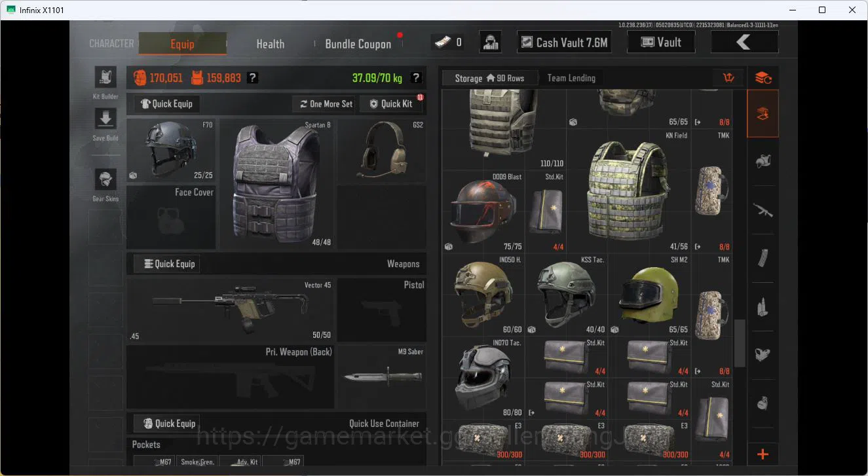Viewport: 868px width, 476px height.
Task: Select the IND50 H. helmet in storage
Action: pos(483,295)
